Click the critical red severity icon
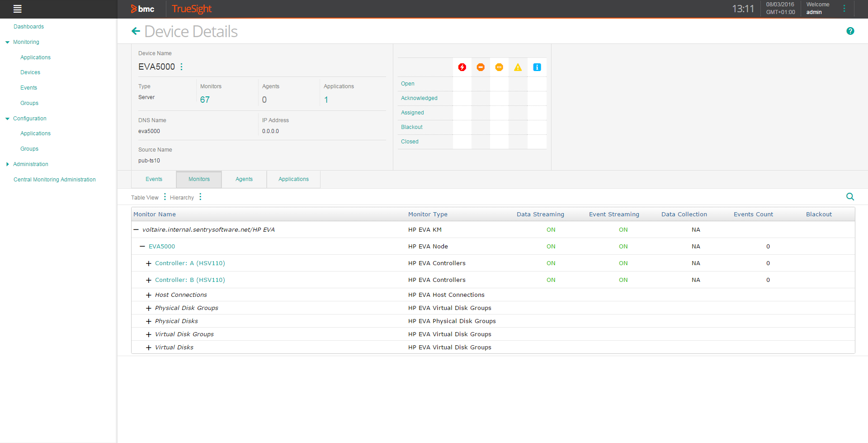The image size is (868, 443). point(462,67)
